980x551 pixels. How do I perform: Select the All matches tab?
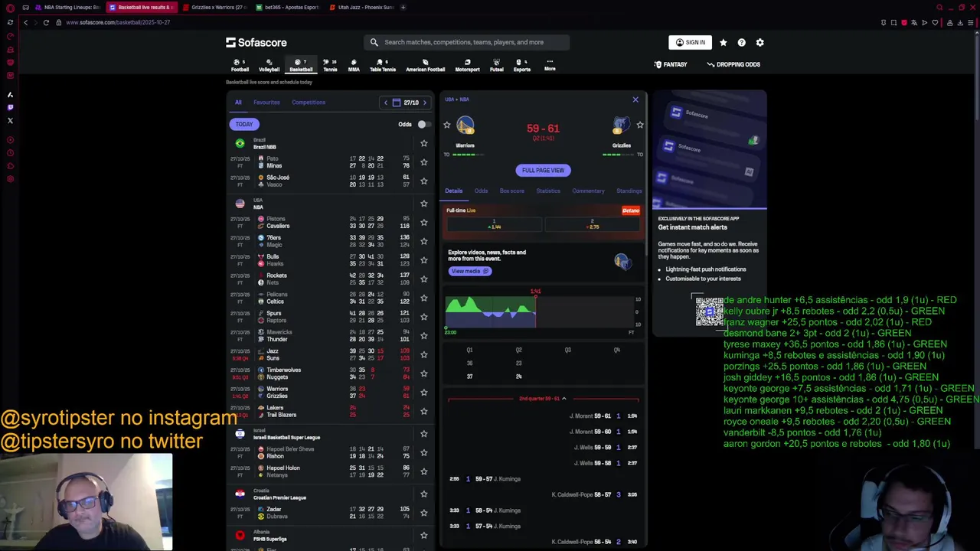click(238, 102)
